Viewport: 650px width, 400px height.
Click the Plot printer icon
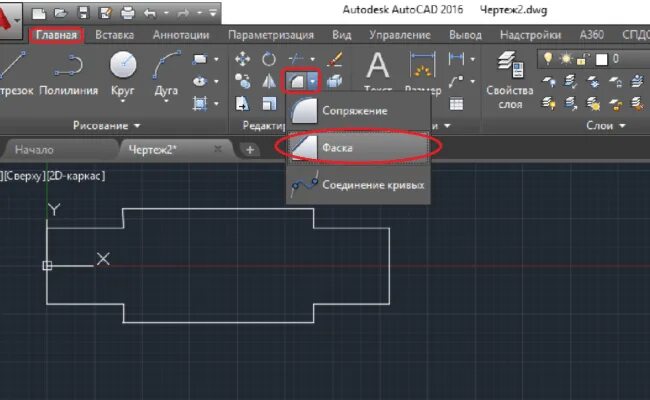pos(128,14)
